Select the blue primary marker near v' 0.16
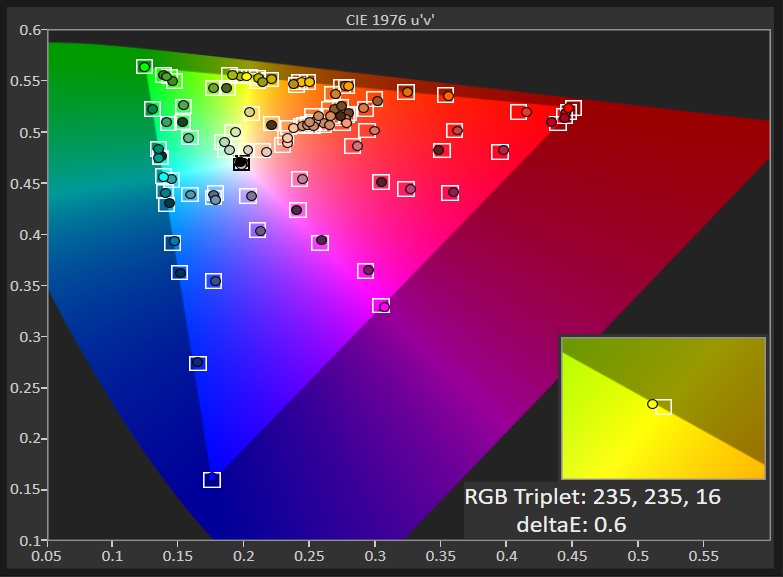The image size is (783, 577). (x=212, y=479)
